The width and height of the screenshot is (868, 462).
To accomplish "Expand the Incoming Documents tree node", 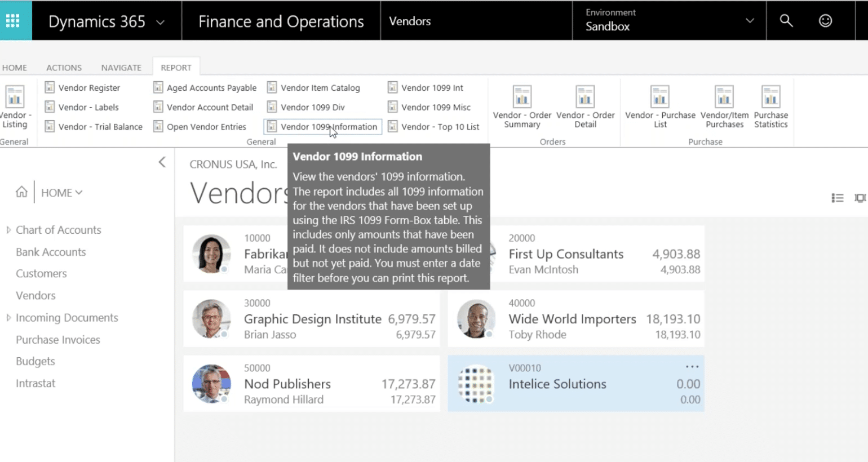I will (x=8, y=318).
